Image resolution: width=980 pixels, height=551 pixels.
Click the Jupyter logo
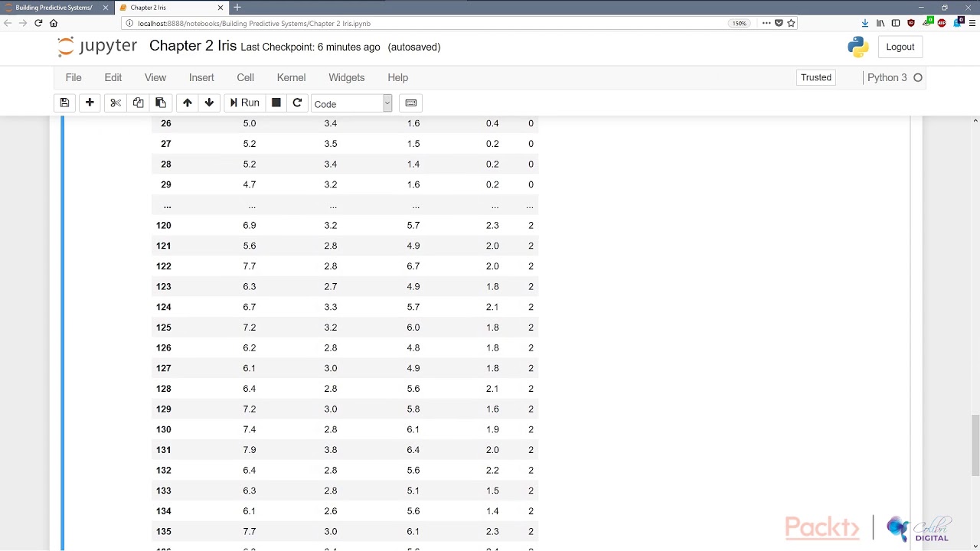pos(97,46)
